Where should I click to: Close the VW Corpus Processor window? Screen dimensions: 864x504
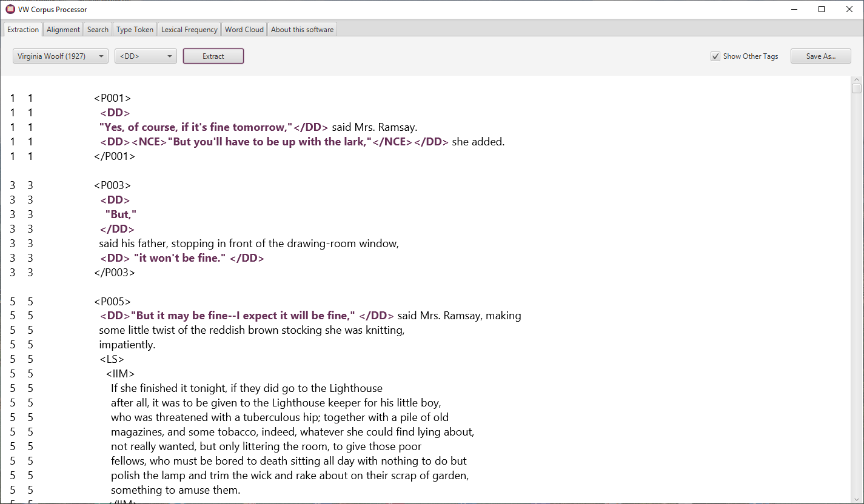(849, 9)
